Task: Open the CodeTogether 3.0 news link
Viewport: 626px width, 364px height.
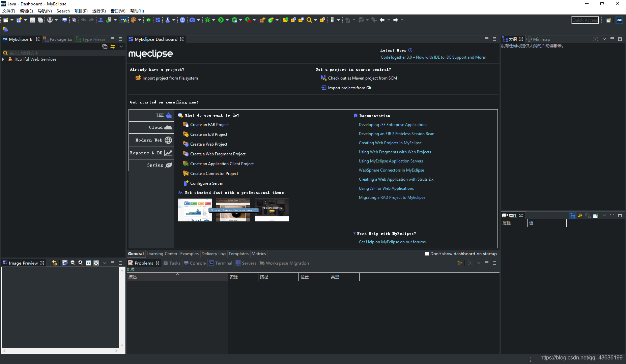Action: coord(433,57)
